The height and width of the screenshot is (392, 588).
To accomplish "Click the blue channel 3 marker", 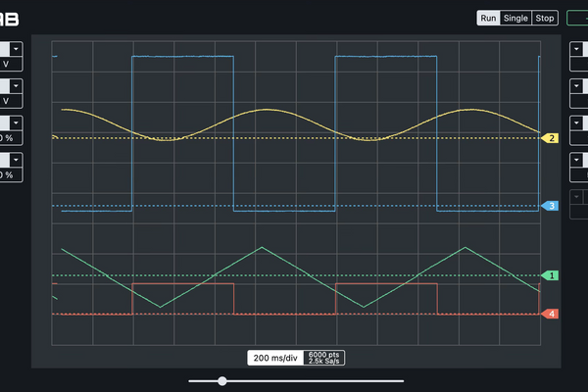I will pos(552,207).
